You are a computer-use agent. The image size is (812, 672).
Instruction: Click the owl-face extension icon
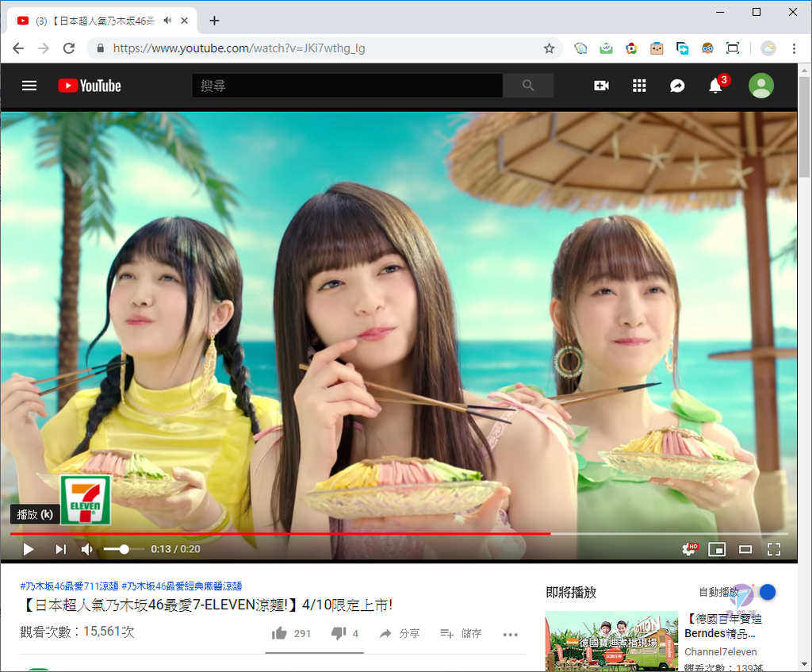tap(707, 48)
